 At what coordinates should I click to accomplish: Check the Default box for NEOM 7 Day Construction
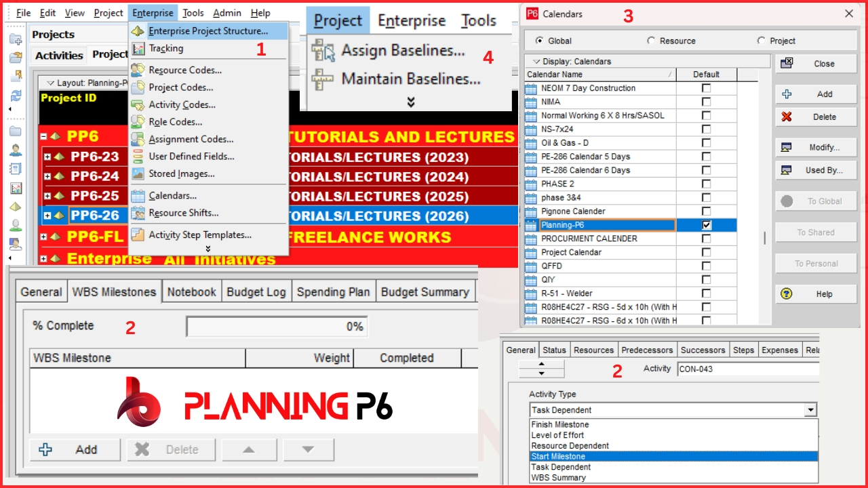pyautogui.click(x=707, y=88)
